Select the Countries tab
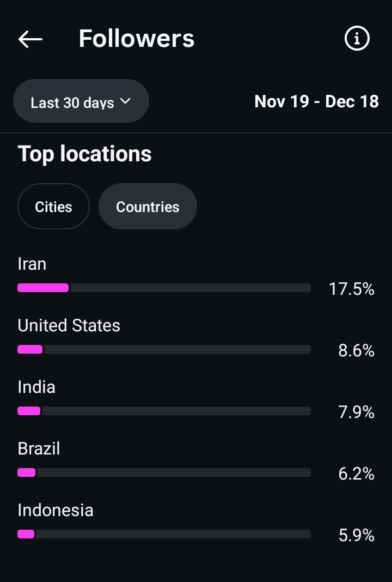Image resolution: width=392 pixels, height=582 pixels. [x=148, y=207]
